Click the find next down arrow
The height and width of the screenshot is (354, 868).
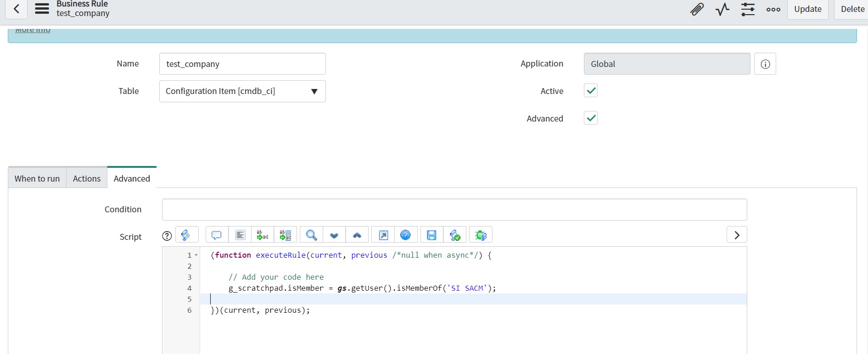coord(334,235)
